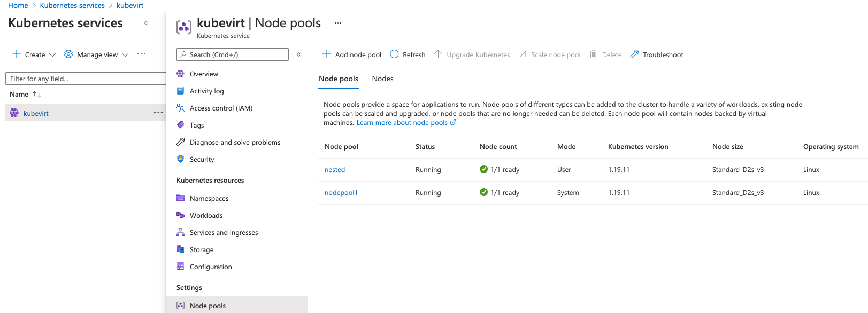868x313 pixels.
Task: Click the System mode cell for nodepool1
Action: (568, 192)
